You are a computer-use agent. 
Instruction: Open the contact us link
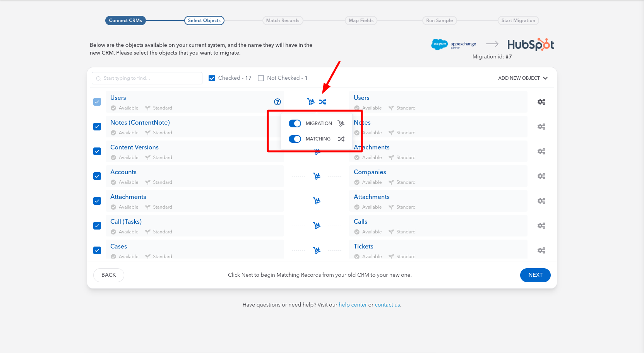(387, 305)
